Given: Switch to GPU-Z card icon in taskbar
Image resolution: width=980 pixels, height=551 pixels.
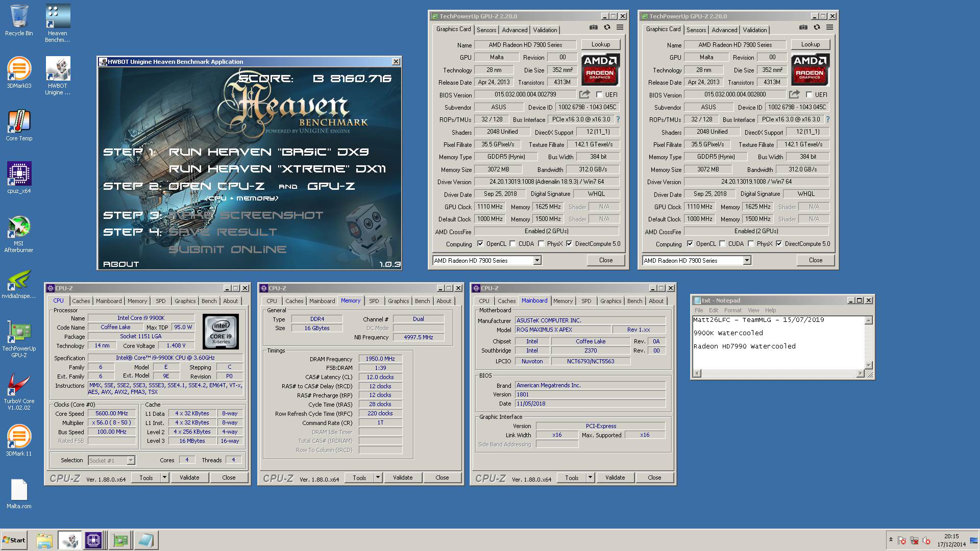Looking at the screenshot, I should [120, 540].
